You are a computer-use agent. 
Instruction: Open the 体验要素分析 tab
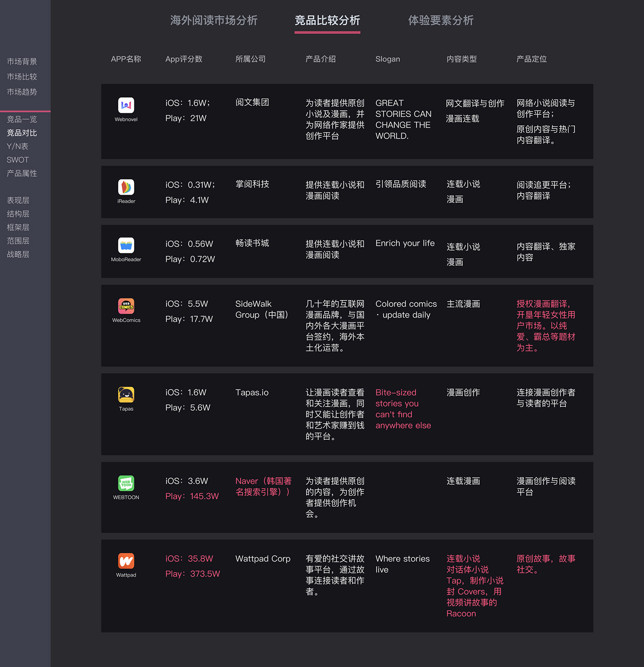(x=441, y=20)
